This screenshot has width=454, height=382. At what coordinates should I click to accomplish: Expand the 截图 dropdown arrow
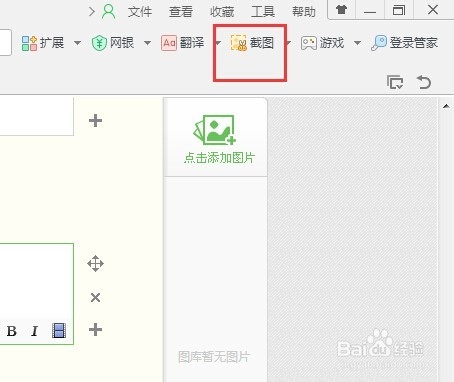[x=288, y=43]
